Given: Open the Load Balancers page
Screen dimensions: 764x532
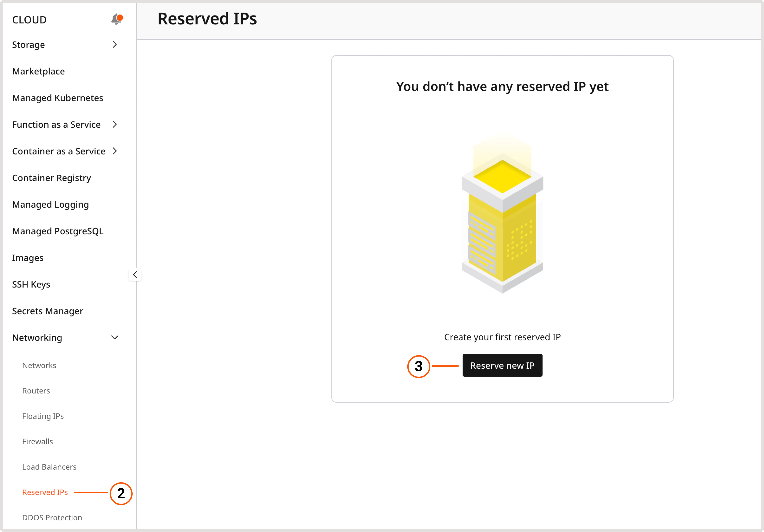Looking at the screenshot, I should coord(49,467).
